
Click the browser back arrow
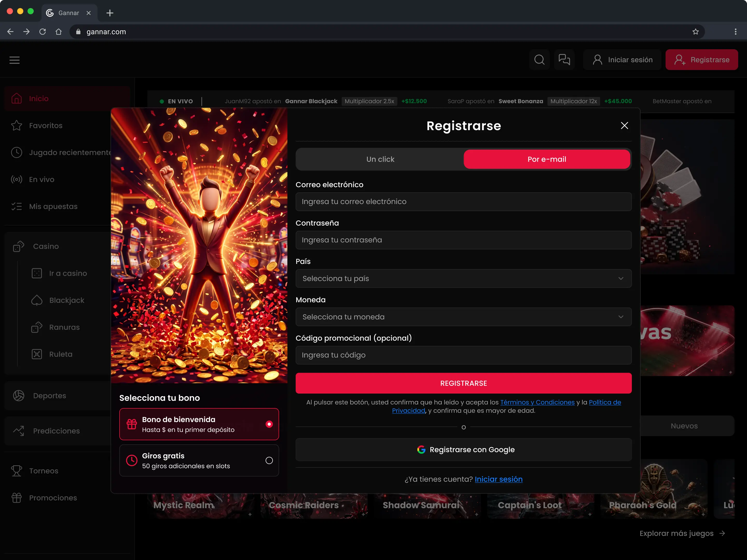tap(10, 32)
